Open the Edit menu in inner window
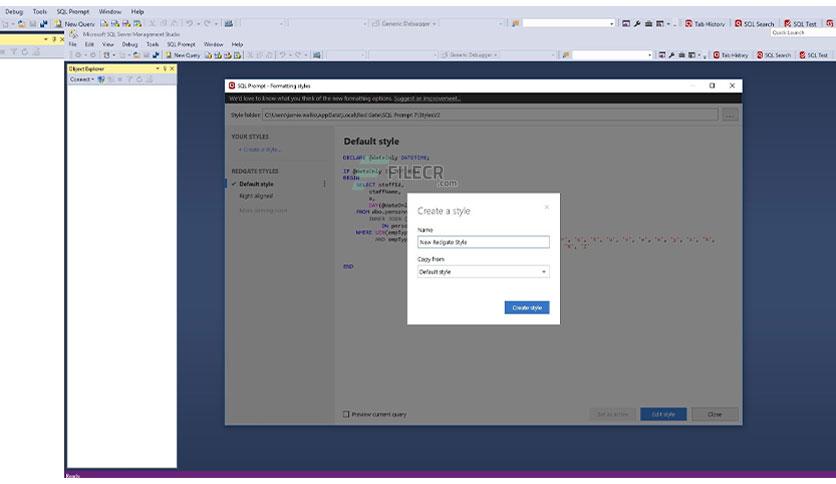 pyautogui.click(x=89, y=44)
